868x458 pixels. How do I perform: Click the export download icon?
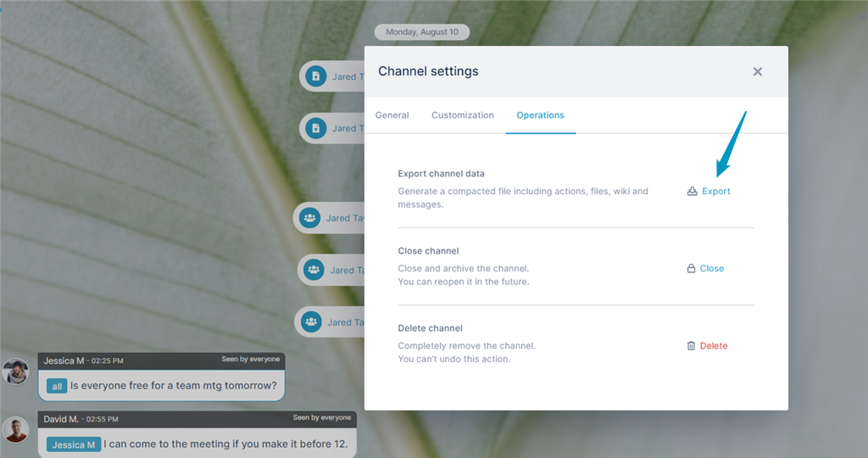pyautogui.click(x=692, y=191)
